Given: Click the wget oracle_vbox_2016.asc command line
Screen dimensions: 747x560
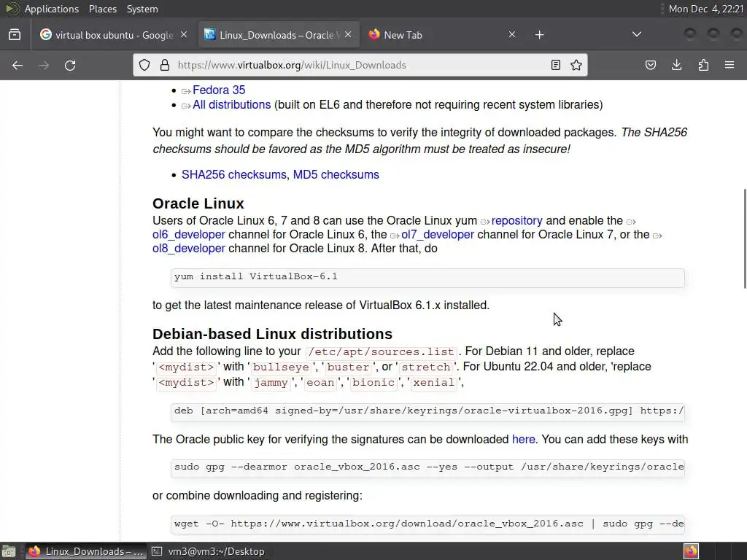Looking at the screenshot, I should tap(427, 525).
